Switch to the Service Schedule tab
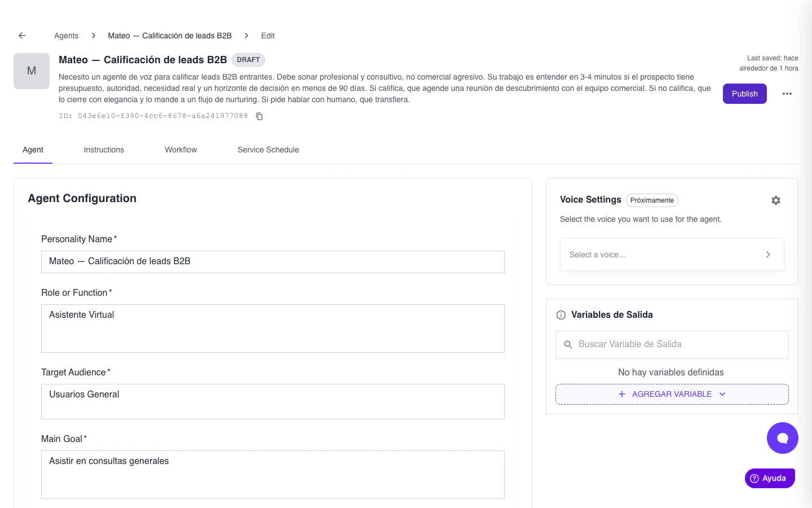This screenshot has width=812, height=508. tap(268, 150)
